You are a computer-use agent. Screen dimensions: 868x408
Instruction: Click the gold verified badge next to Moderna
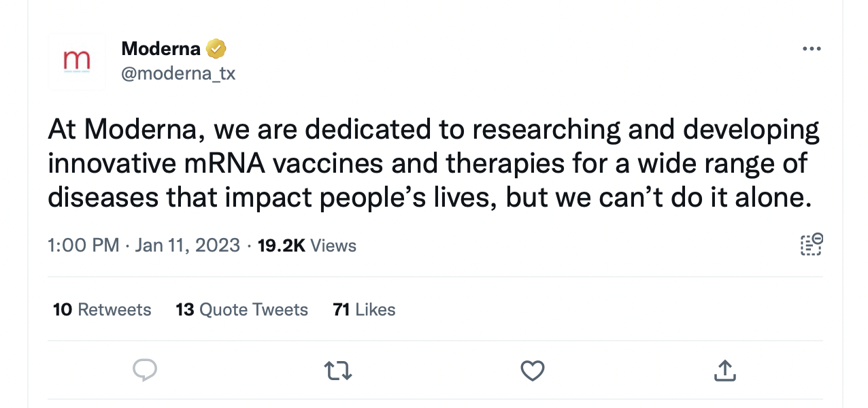tap(216, 49)
